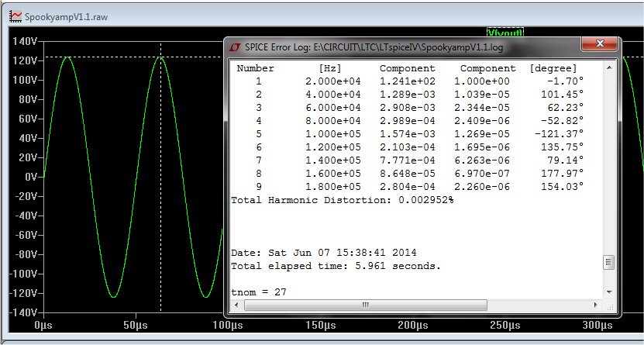Click the 'tnom = 27' line
This screenshot has width=644, height=345.
click(259, 292)
